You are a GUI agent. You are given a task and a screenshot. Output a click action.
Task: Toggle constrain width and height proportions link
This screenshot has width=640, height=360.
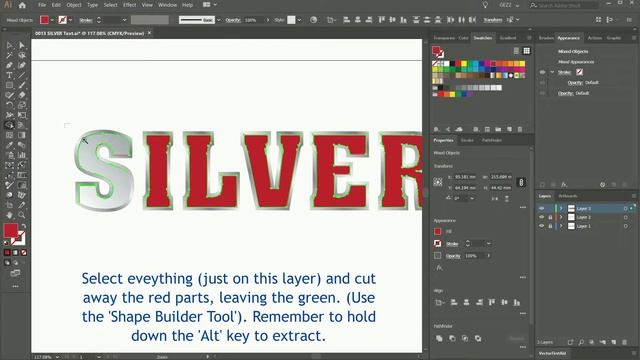point(521,182)
